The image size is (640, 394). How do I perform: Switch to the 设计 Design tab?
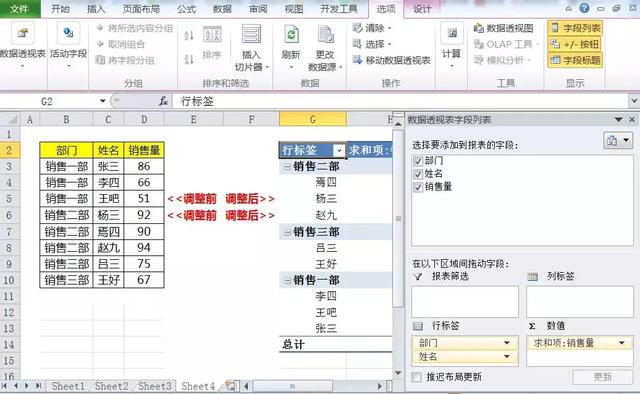(422, 9)
